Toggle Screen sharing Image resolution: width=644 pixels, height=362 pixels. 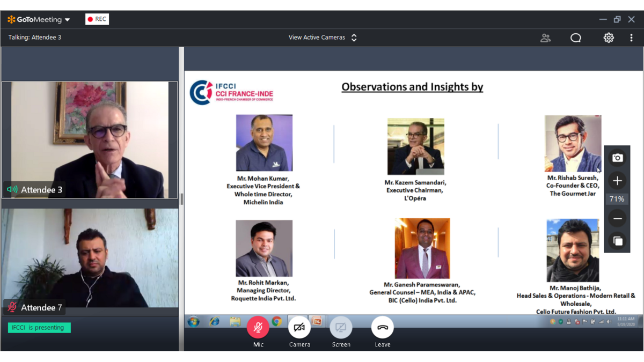(x=341, y=328)
